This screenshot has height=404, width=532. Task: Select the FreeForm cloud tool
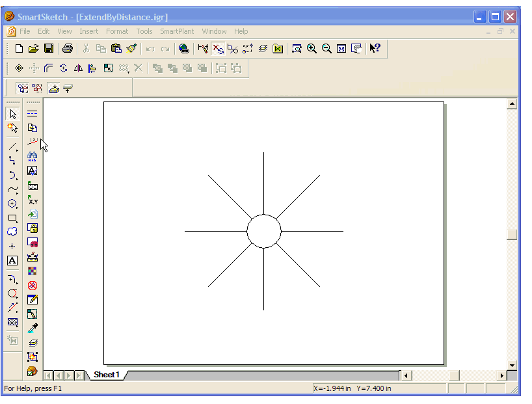(x=12, y=232)
